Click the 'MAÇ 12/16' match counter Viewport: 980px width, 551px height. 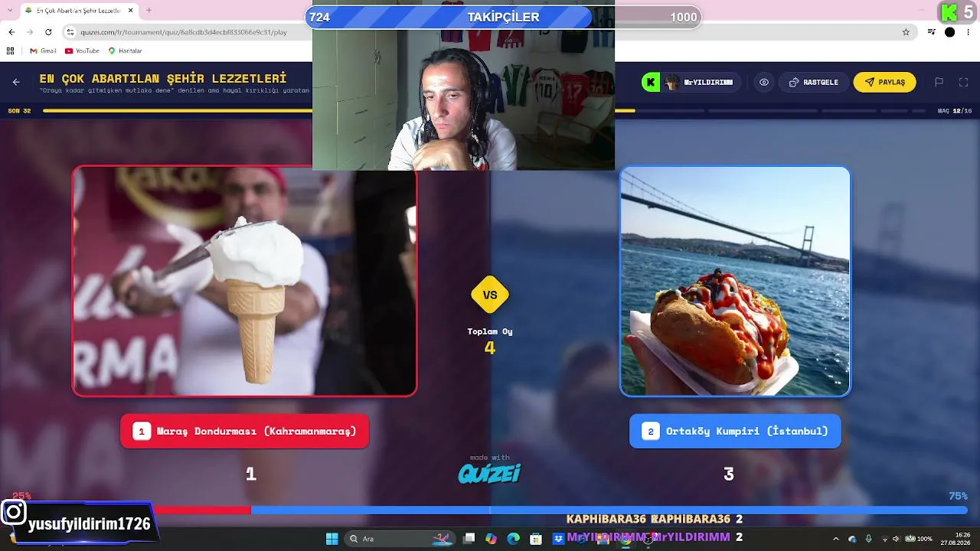[955, 111]
